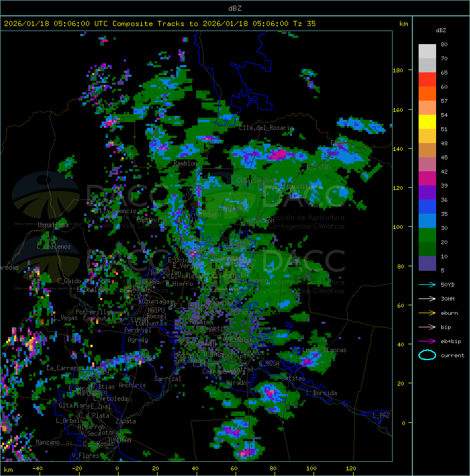Click the 'Uspallata' place label on map
Viewport: 470px width, 476px height.
(54, 225)
